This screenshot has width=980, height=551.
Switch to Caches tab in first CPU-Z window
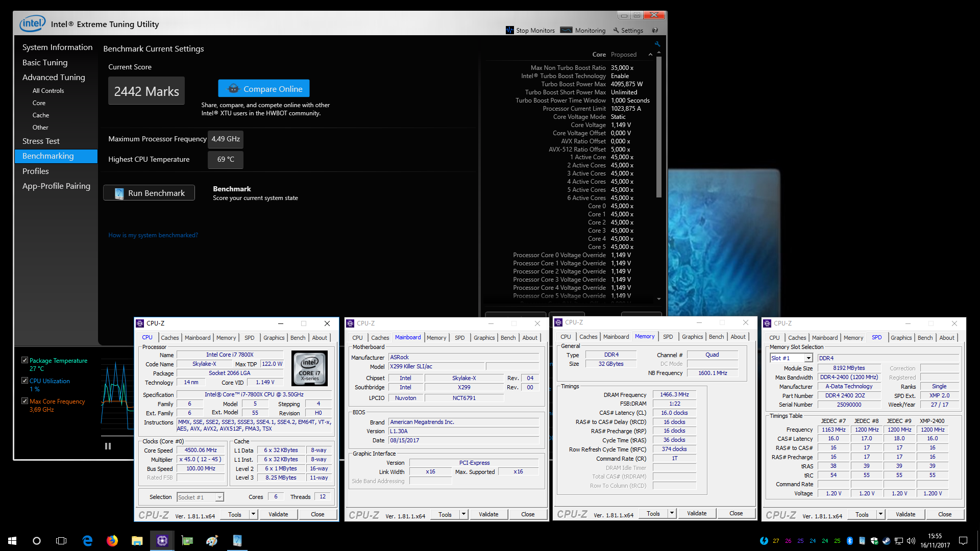click(169, 338)
